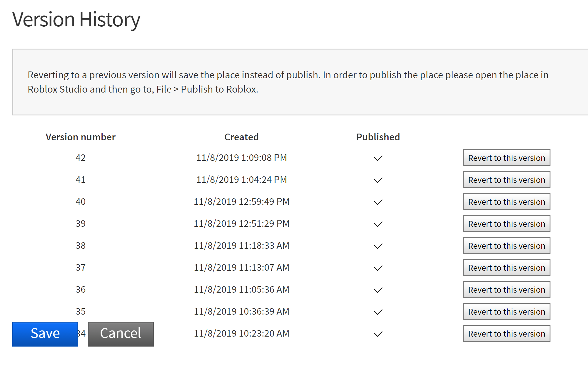
Task: Click published checkmark for version 40
Action: point(378,202)
